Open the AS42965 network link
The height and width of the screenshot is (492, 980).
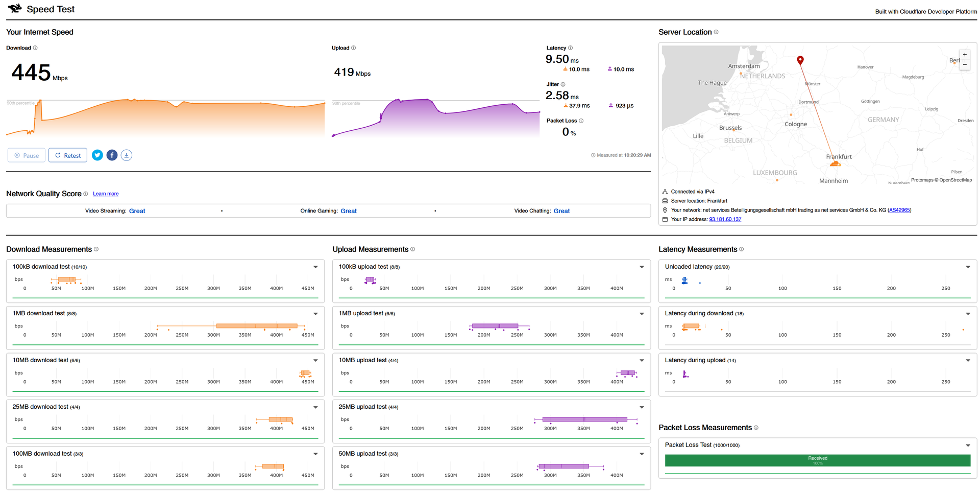[x=899, y=210]
